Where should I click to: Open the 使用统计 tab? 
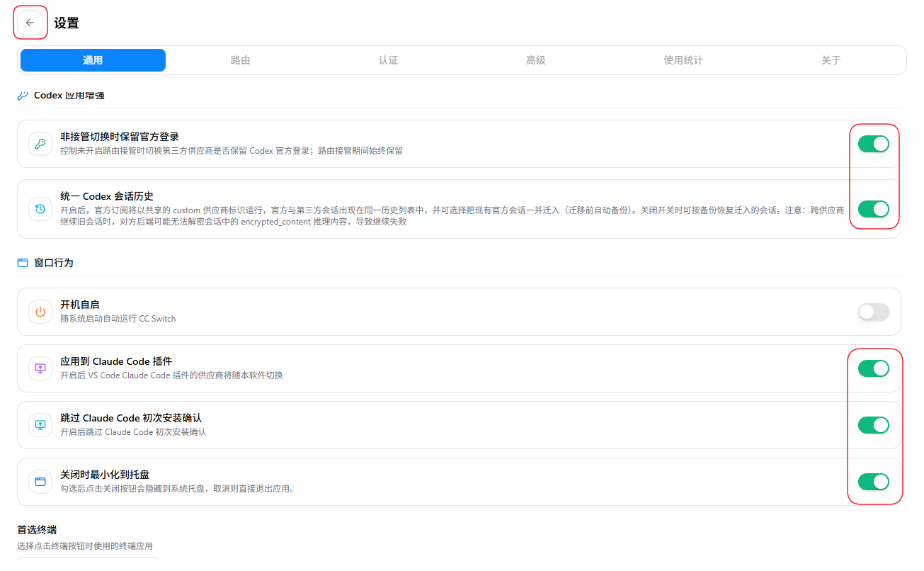tap(683, 60)
